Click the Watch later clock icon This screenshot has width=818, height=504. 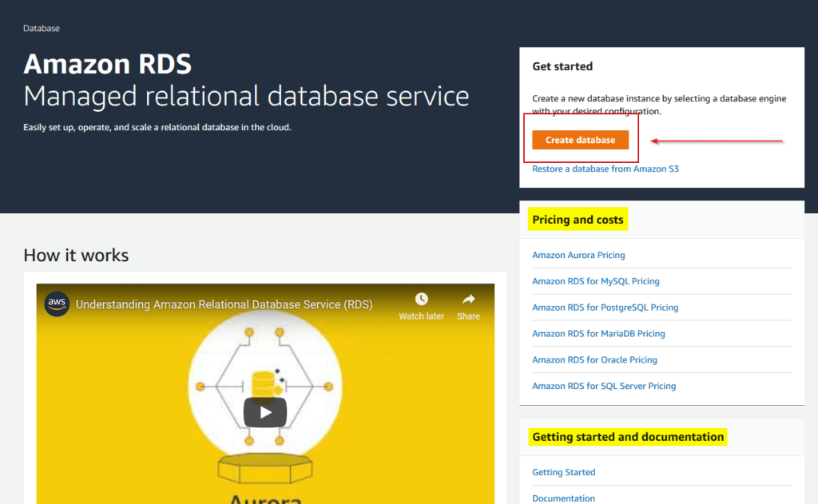tap(422, 299)
